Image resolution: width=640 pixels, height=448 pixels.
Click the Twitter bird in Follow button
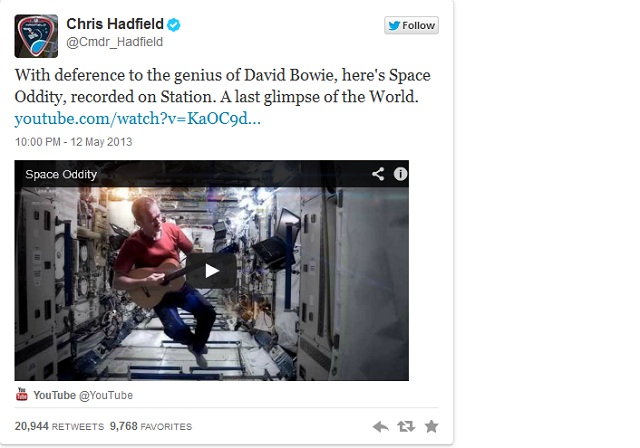[394, 26]
